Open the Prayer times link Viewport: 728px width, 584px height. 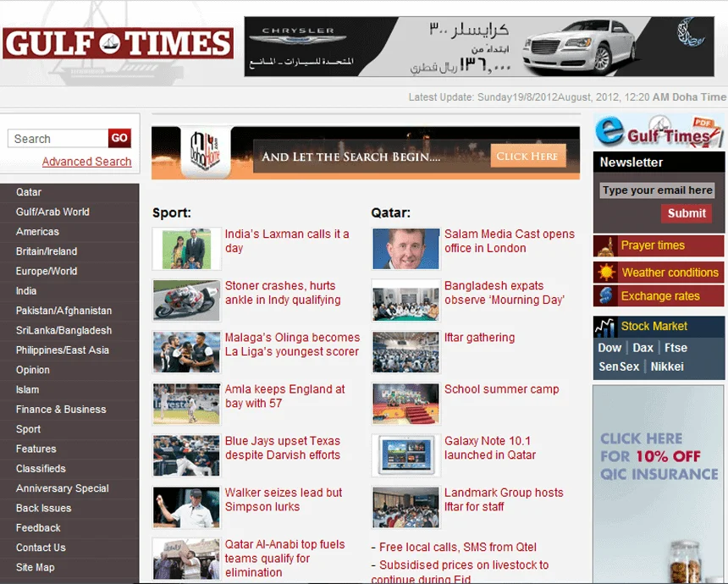click(653, 245)
